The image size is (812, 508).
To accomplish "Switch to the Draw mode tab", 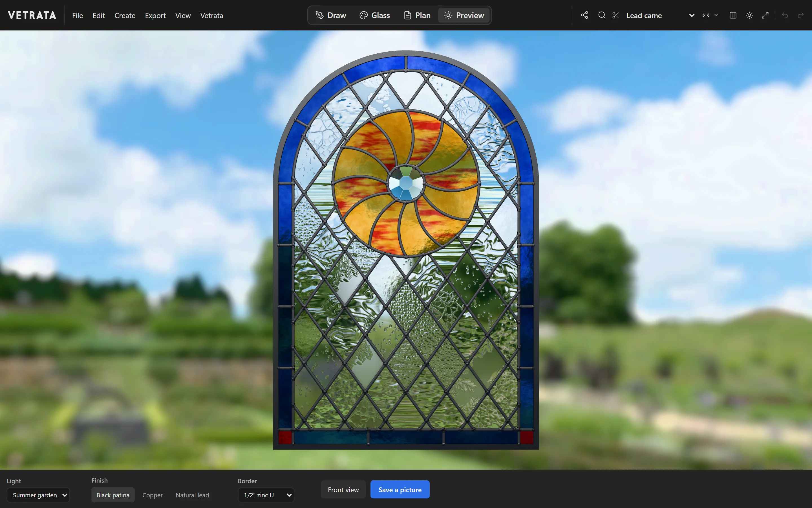I will tap(331, 16).
